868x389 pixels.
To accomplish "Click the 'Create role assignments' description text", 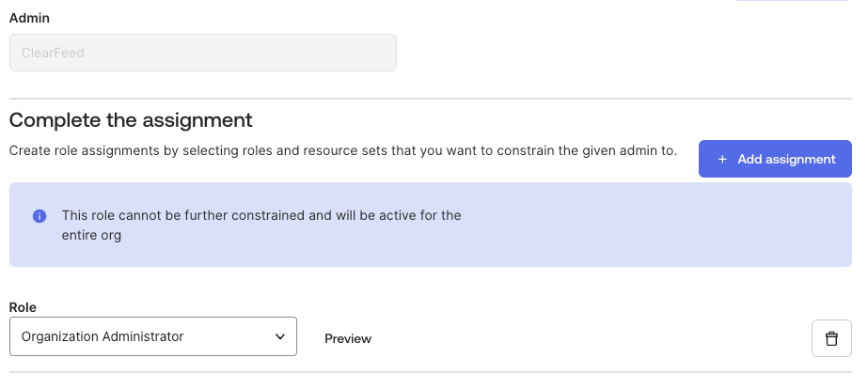I will click(343, 150).
